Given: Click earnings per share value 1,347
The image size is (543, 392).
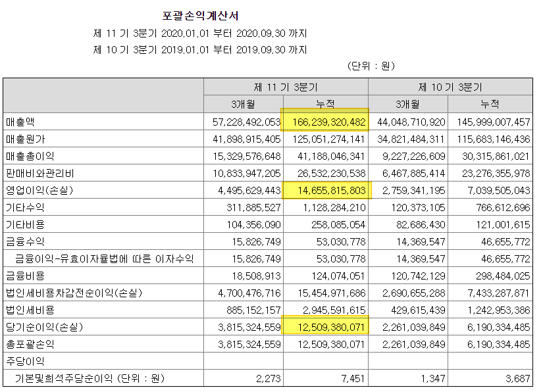Looking at the screenshot, I should coord(433,378).
